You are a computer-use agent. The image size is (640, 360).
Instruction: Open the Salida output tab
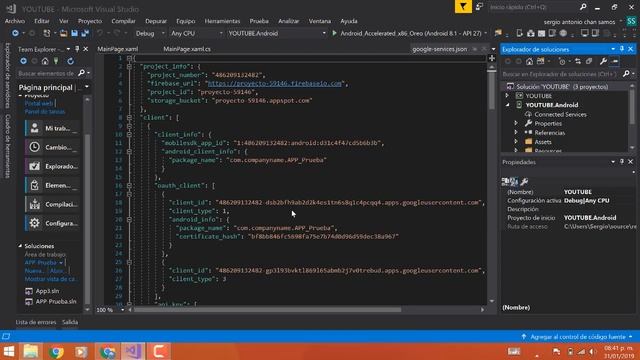click(x=70, y=322)
